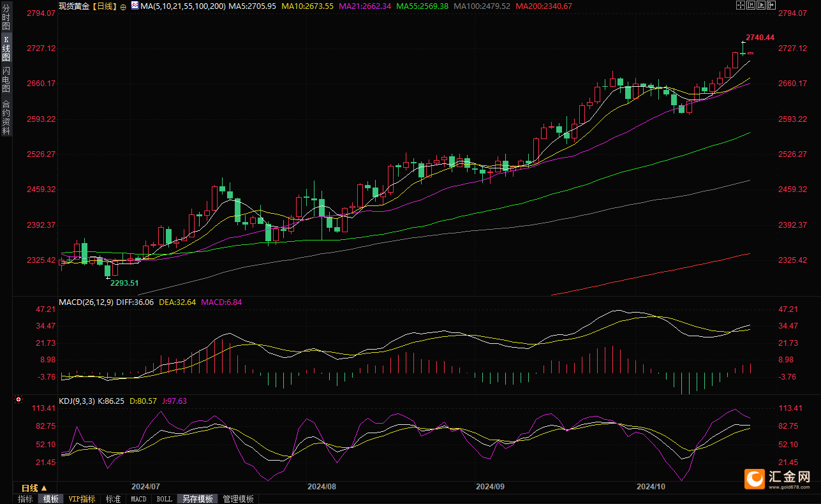
Task: Click the 2325.42 label on right price axis
Action: (x=793, y=260)
